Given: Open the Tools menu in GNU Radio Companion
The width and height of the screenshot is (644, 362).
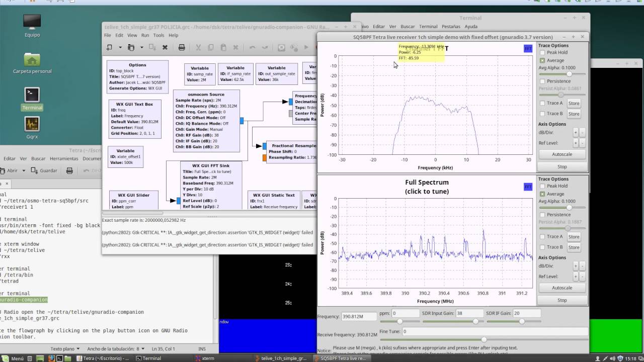Looking at the screenshot, I should click(x=158, y=35).
